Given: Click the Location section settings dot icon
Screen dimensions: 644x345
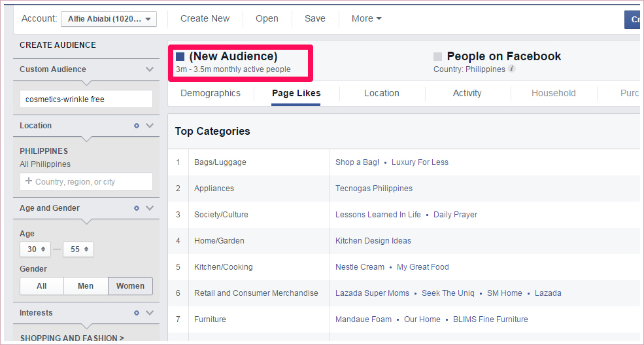Looking at the screenshot, I should 137,126.
